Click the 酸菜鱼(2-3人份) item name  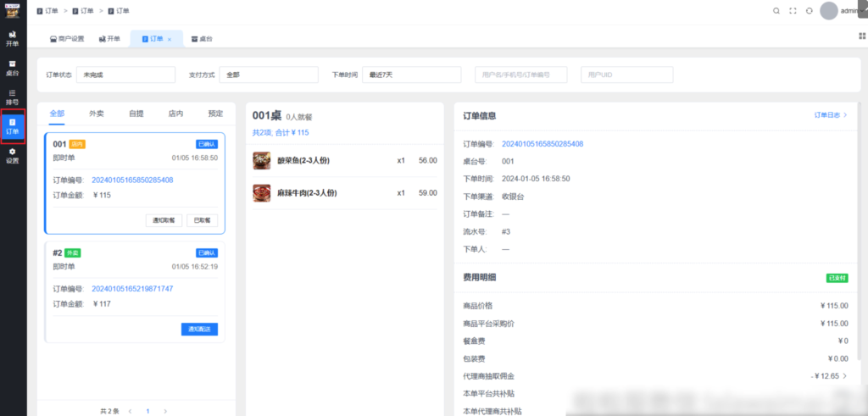[x=304, y=161]
